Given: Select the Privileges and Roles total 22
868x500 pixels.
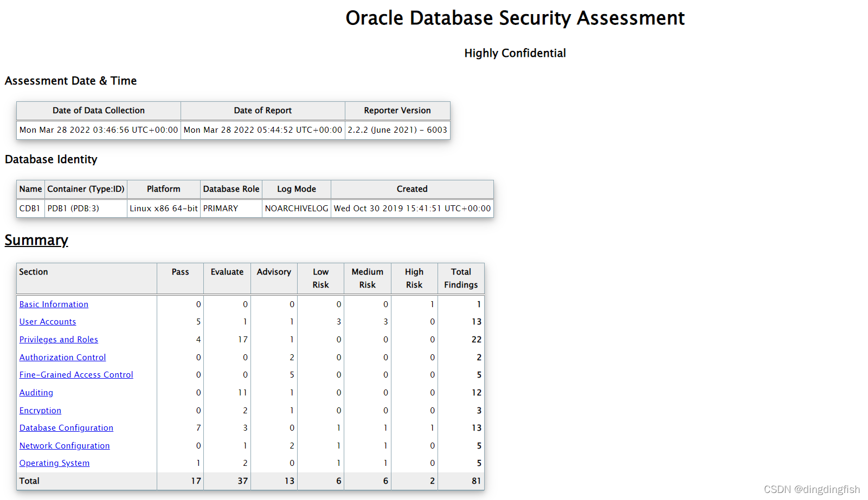Looking at the screenshot, I should (x=476, y=340).
